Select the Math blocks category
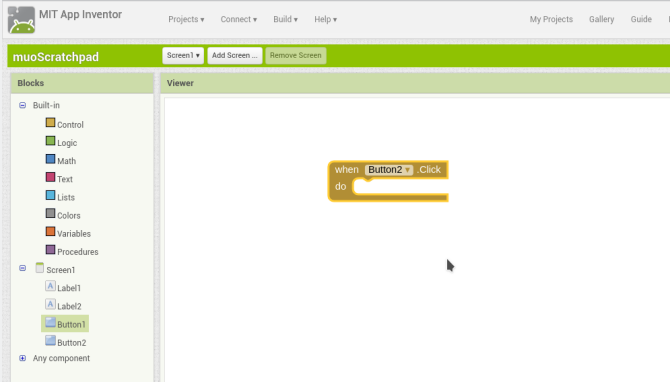Screen dimensions: 670x382 tap(61, 160)
